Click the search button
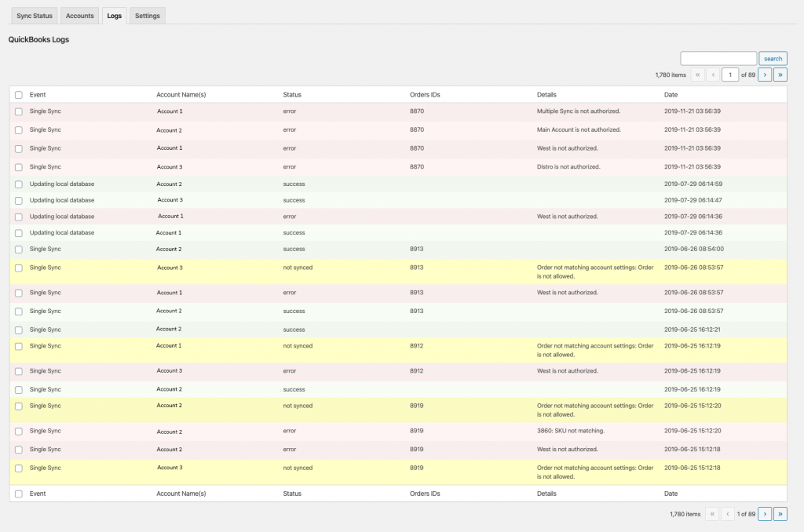The width and height of the screenshot is (804, 532). pos(773,58)
